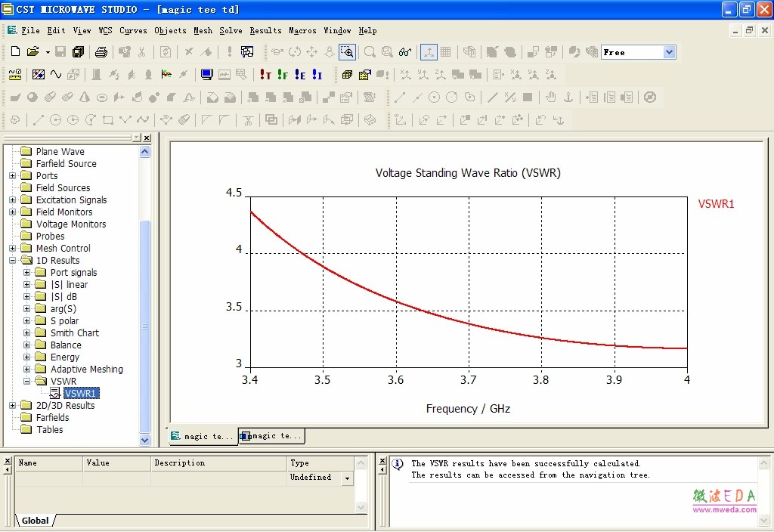Image resolution: width=774 pixels, height=532 pixels.
Task: Start the Integral equation solver (I)
Action: coord(317,75)
